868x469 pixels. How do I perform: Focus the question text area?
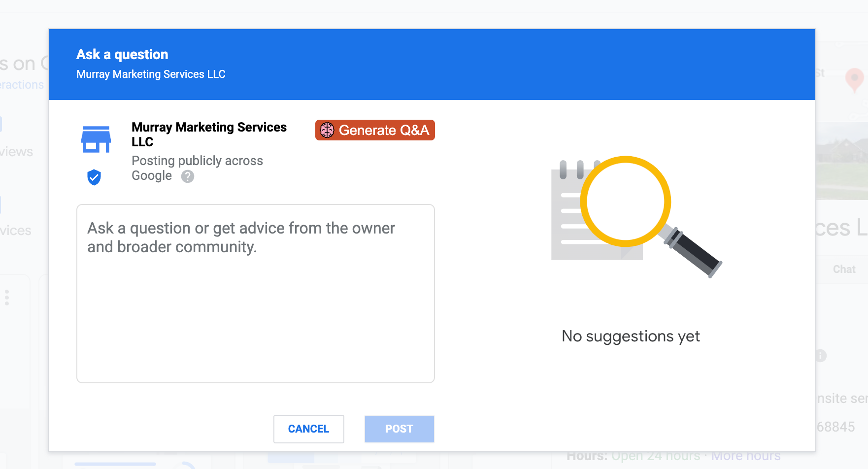coord(256,294)
